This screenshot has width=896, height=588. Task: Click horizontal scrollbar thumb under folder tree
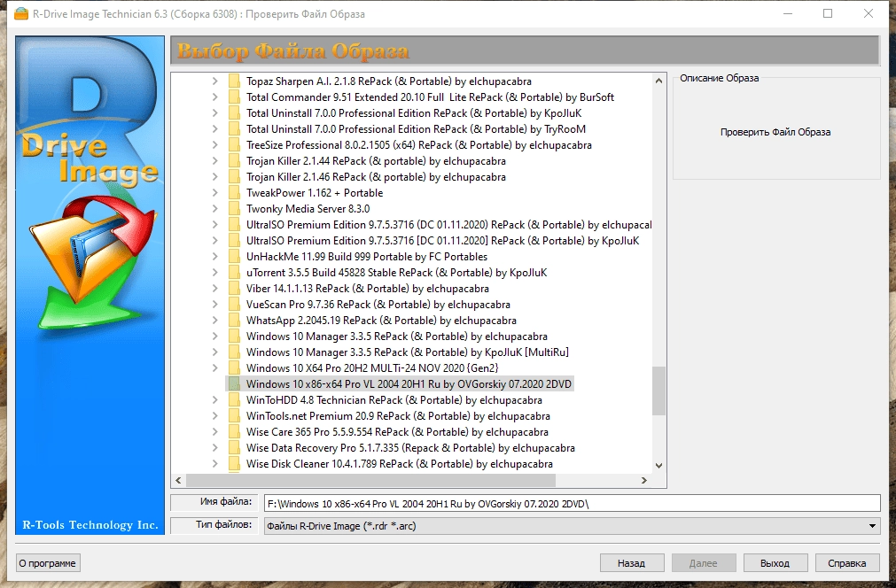pos(370,481)
